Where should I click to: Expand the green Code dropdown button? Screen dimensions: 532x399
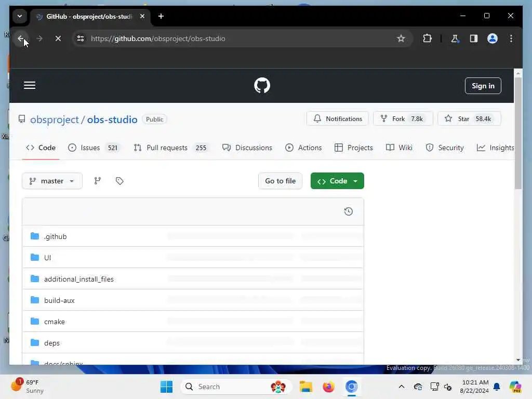pyautogui.click(x=337, y=181)
